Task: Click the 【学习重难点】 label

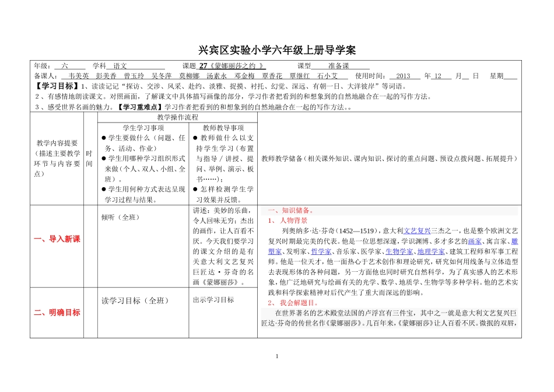Action: [x=140, y=107]
